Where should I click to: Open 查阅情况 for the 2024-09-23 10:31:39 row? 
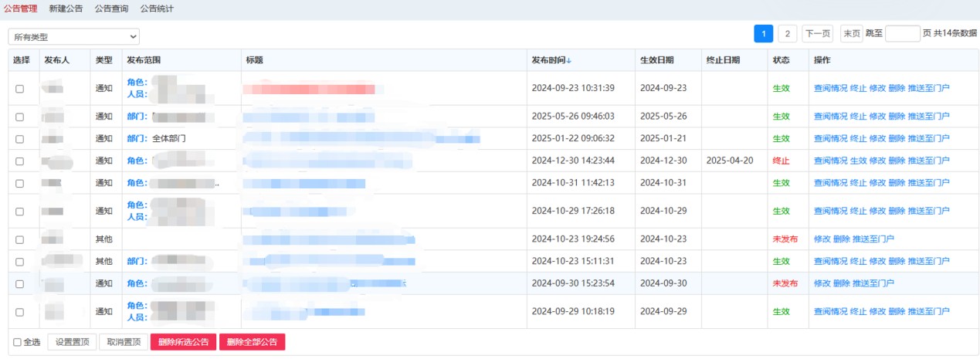(x=830, y=88)
